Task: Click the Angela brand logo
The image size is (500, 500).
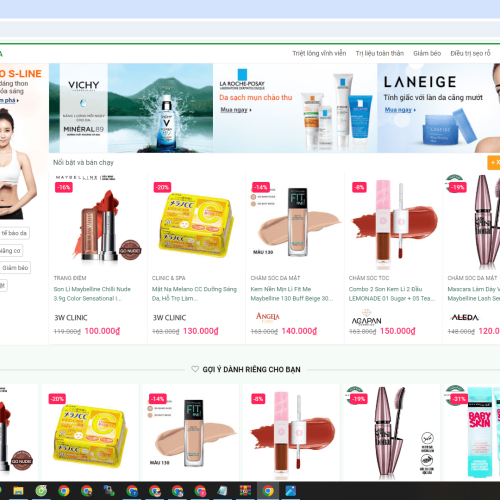Action: 268,317
